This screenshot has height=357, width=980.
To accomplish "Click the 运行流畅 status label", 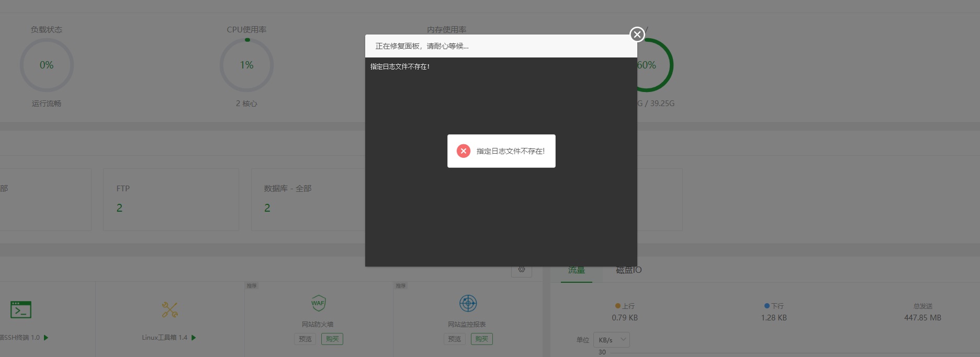I will (47, 103).
